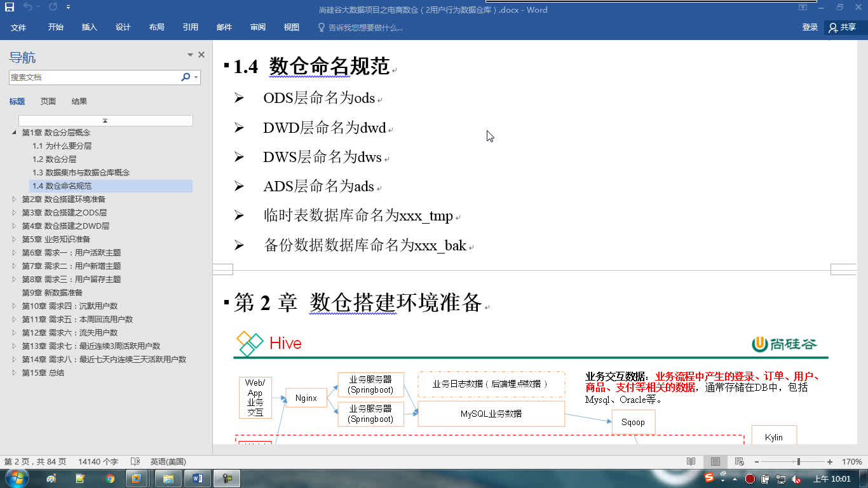
Task: Expand 第4章 数仓搭建之DWD层
Action: click(14, 226)
